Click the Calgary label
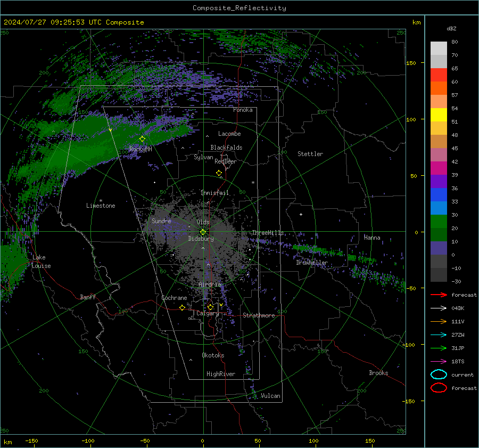This screenshot has width=479, height=448. 208,313
